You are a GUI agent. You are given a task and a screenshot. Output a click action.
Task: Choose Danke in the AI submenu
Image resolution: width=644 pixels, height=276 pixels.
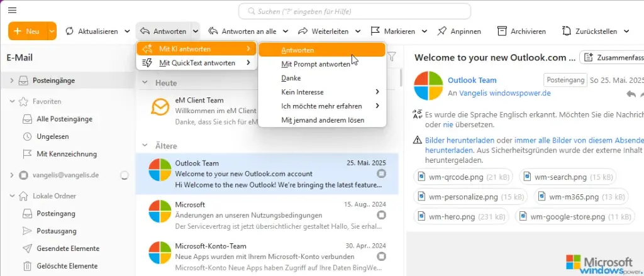coord(322,78)
